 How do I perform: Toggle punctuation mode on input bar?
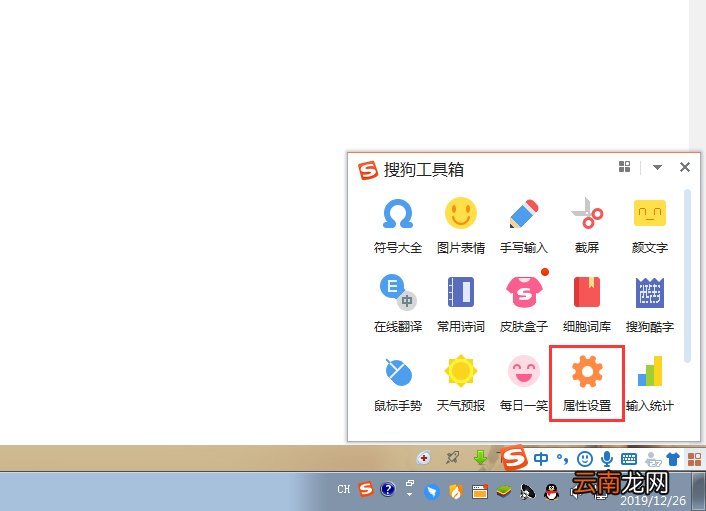(562, 459)
